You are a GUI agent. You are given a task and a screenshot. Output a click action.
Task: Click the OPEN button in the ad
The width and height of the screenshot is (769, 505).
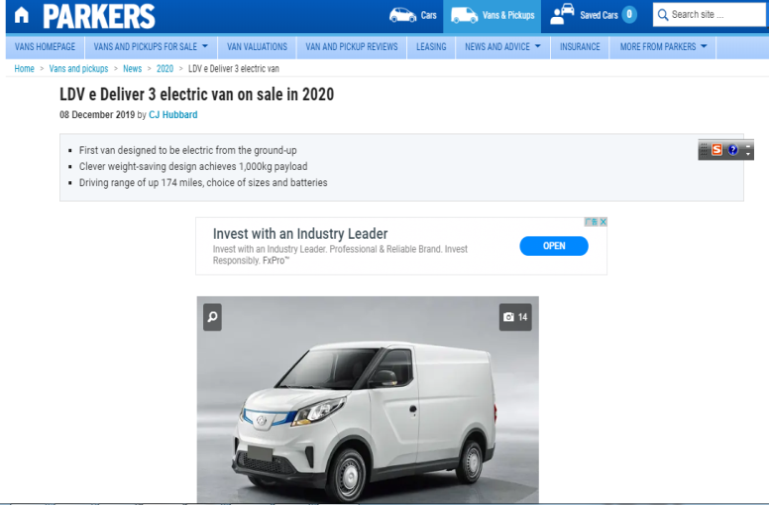(x=554, y=246)
